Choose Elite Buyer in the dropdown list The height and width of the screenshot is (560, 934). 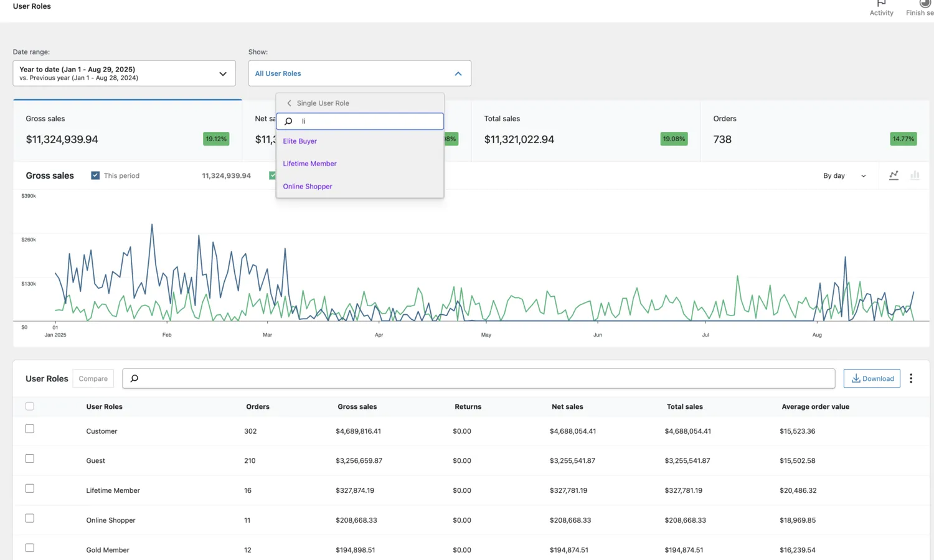(300, 141)
